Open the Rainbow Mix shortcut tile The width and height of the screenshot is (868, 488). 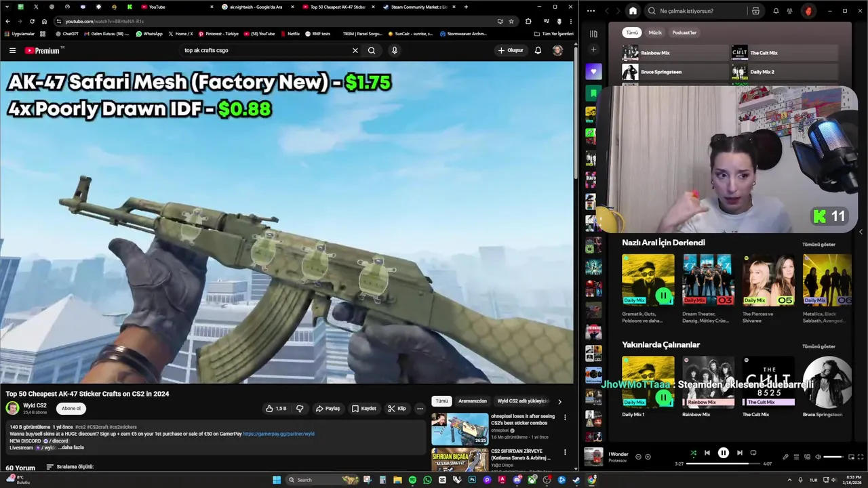675,53
